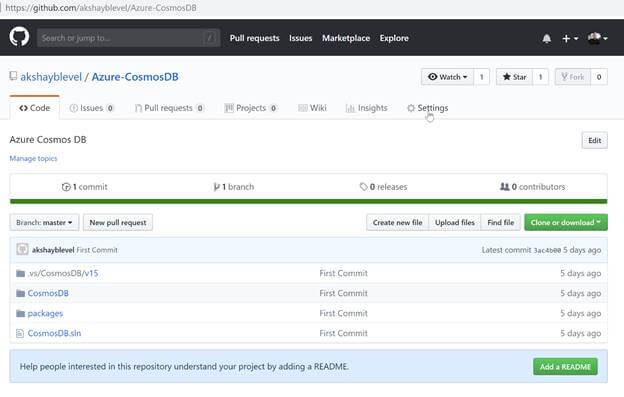Viewport: 624px width, 397px height.
Task: Open the GitHub Octocat home logo
Action: [19, 37]
